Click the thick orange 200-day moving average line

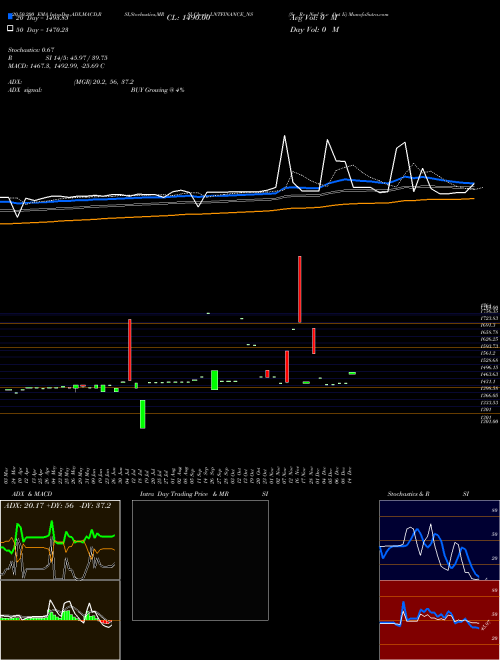[237, 211]
